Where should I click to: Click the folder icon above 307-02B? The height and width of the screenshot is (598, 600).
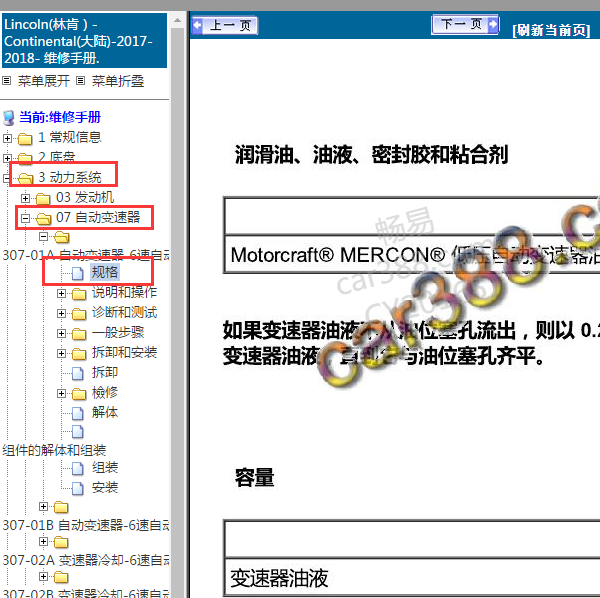[61, 577]
